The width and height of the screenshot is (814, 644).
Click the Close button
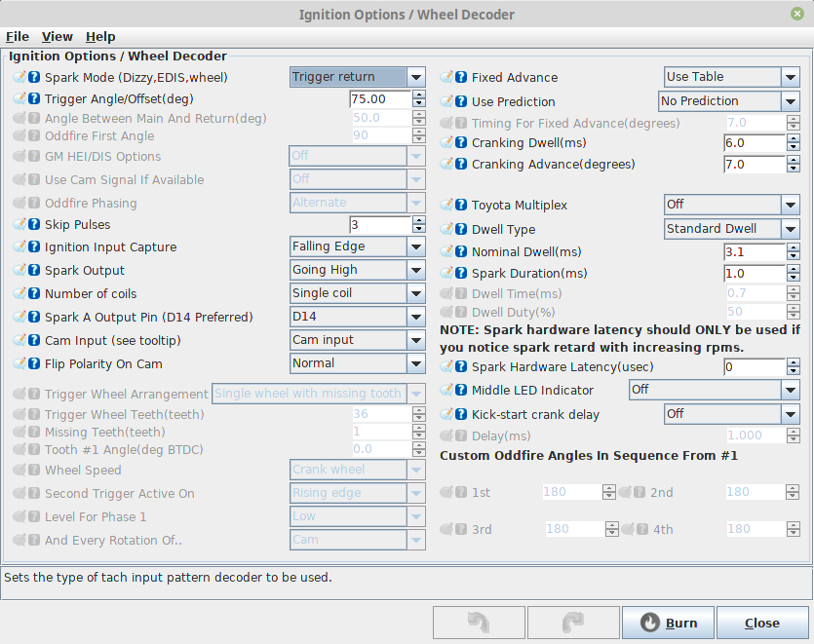click(761, 624)
